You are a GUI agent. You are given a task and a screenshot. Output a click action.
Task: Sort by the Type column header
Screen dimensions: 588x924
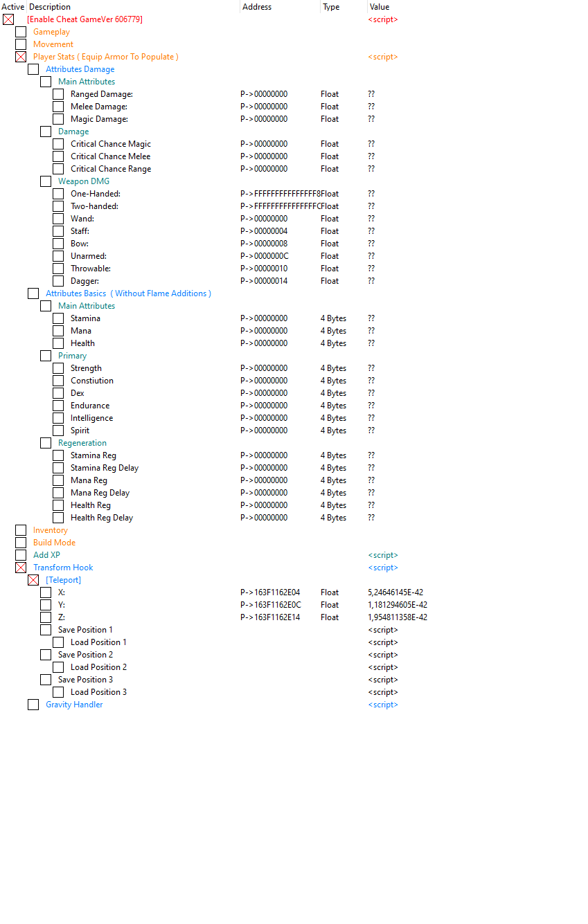(344, 7)
